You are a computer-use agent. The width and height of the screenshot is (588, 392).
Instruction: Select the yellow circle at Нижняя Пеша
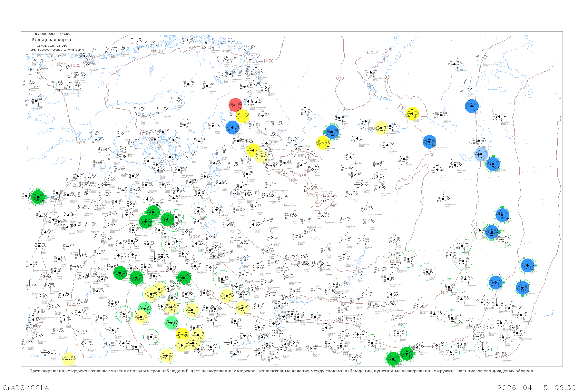click(323, 143)
